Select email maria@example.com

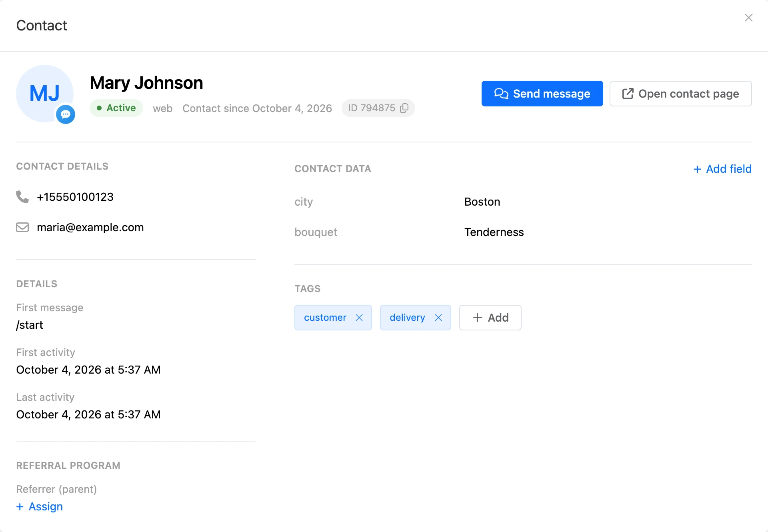[x=90, y=227]
